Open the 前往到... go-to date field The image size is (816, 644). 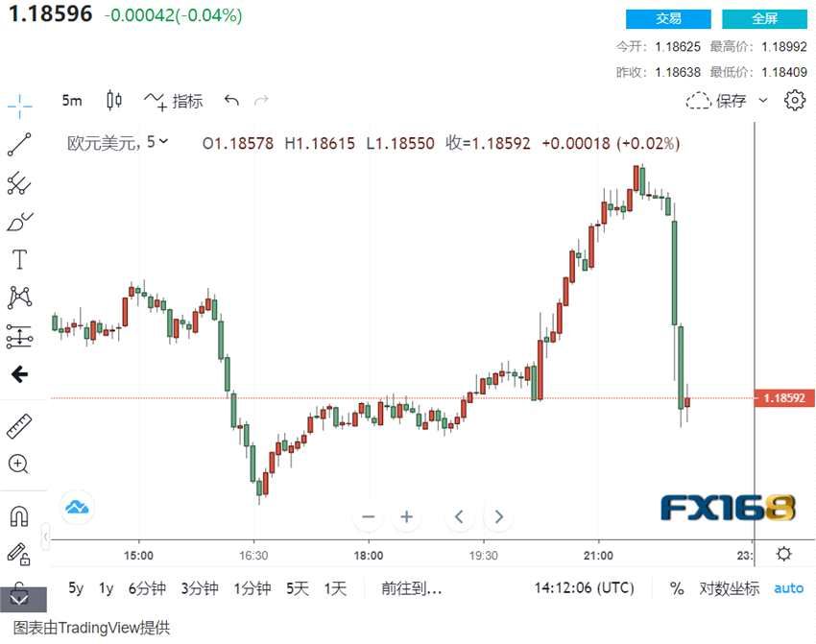click(411, 588)
